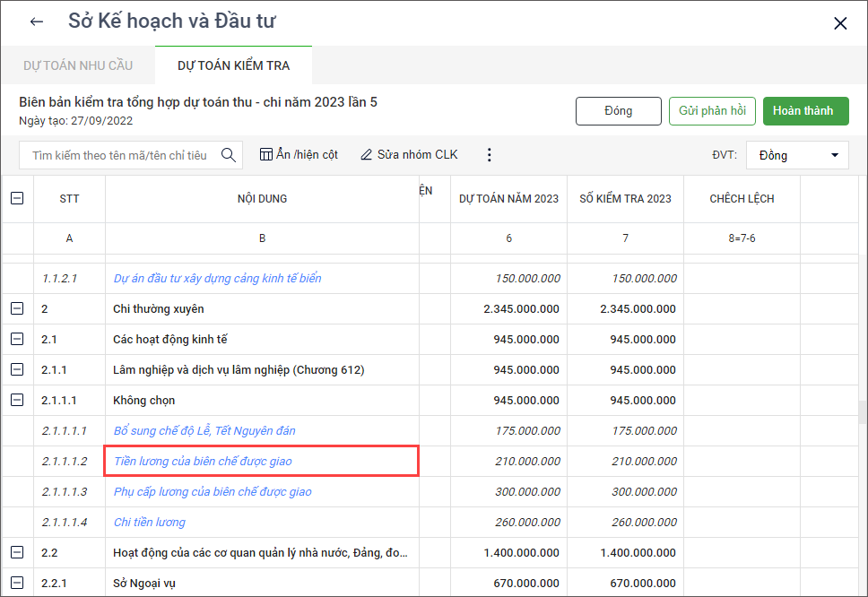Viewport: 868px width, 597px height.
Task: Click the search magnifier icon
Action: coord(229,155)
